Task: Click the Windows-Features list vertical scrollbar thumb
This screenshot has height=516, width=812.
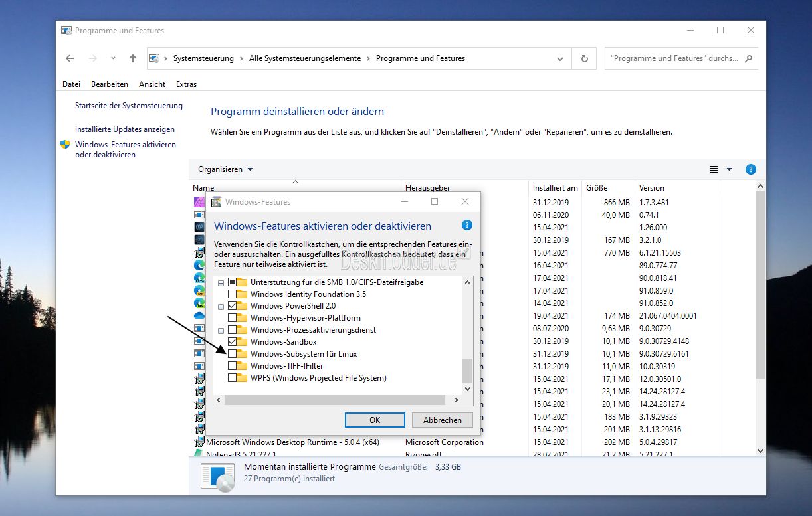Action: click(x=467, y=370)
